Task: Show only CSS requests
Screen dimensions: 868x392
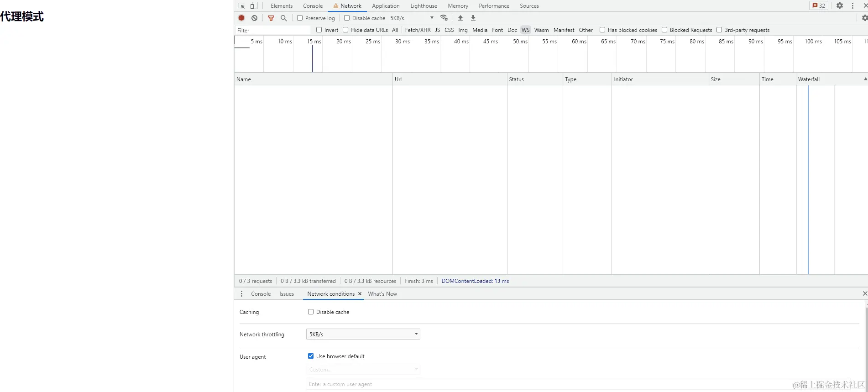Action: click(x=449, y=30)
